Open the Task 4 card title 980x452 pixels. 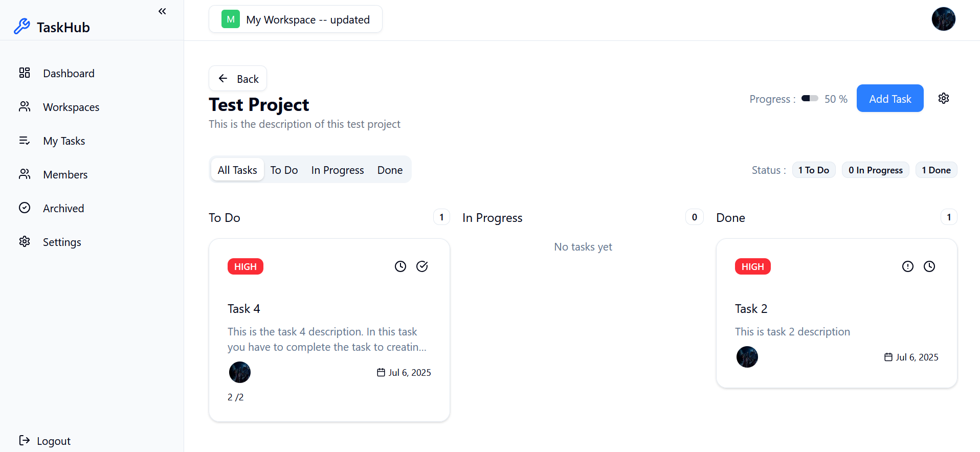point(244,309)
